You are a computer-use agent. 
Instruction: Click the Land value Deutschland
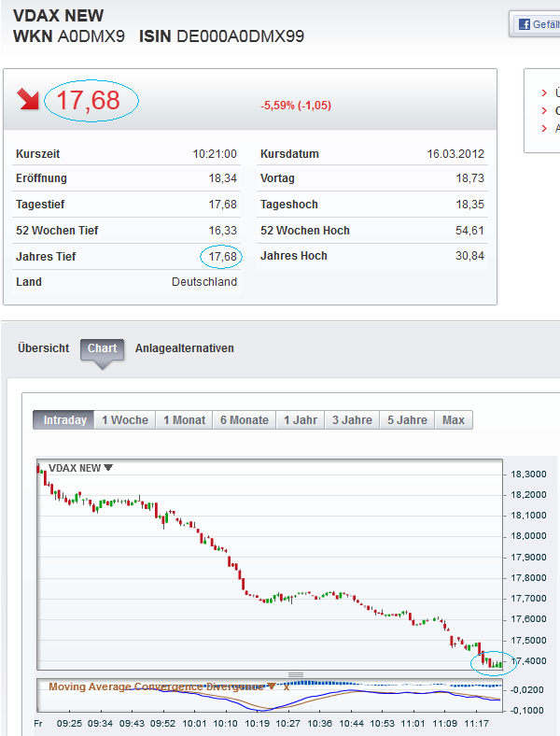(x=204, y=282)
